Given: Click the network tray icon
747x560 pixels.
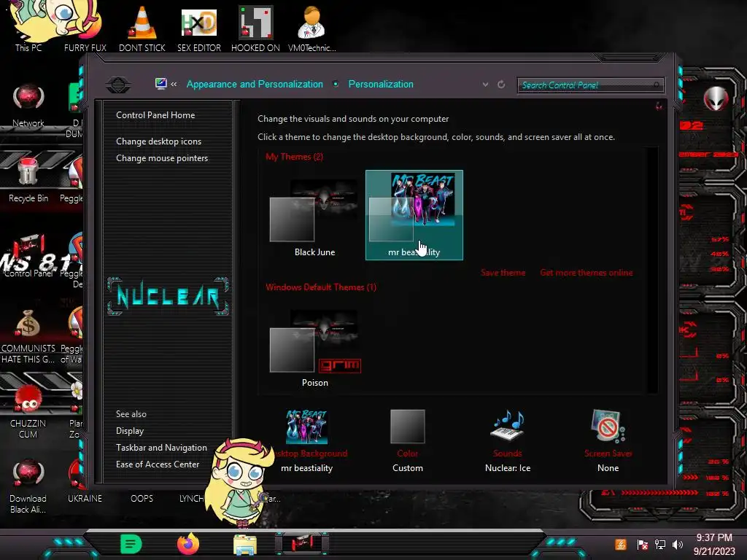Looking at the screenshot, I should click(x=660, y=544).
